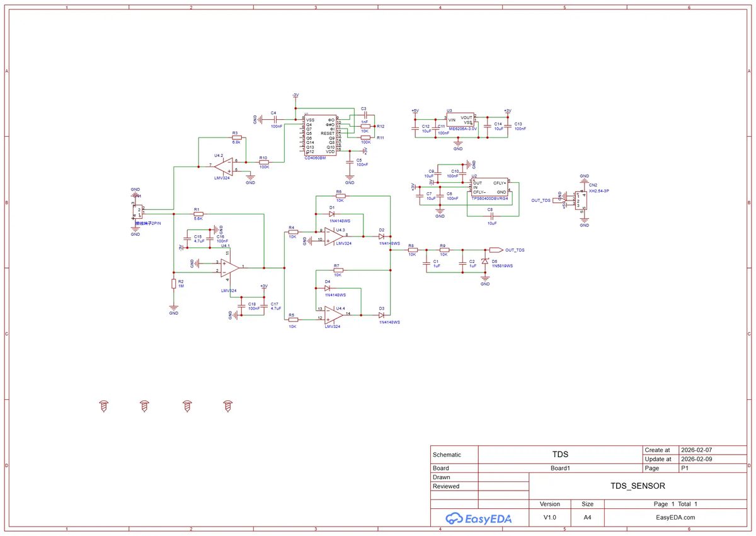Click the 'Board1' cell in title block
Image resolution: width=756 pixels, height=536 pixels.
[x=560, y=469]
